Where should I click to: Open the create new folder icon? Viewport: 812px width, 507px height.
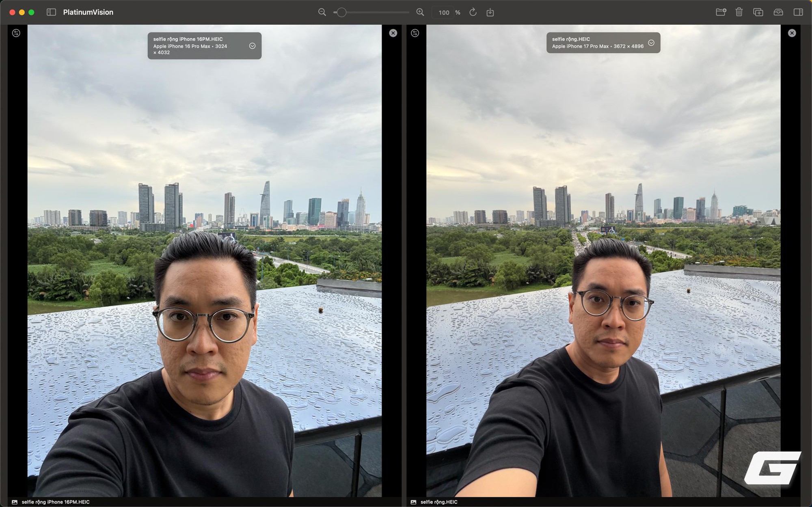(x=721, y=13)
